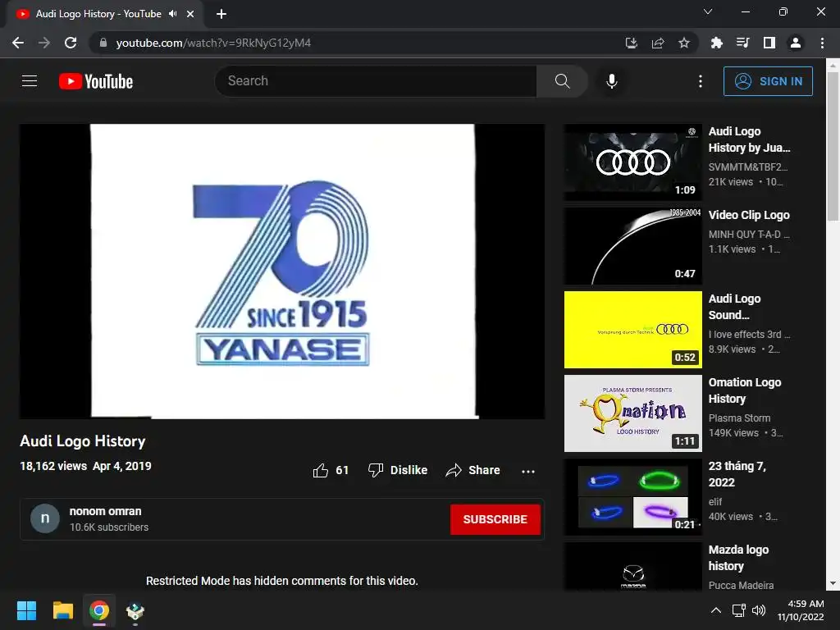This screenshot has height=630, width=840.
Task: Click the 18,162 views text
Action: click(x=53, y=466)
